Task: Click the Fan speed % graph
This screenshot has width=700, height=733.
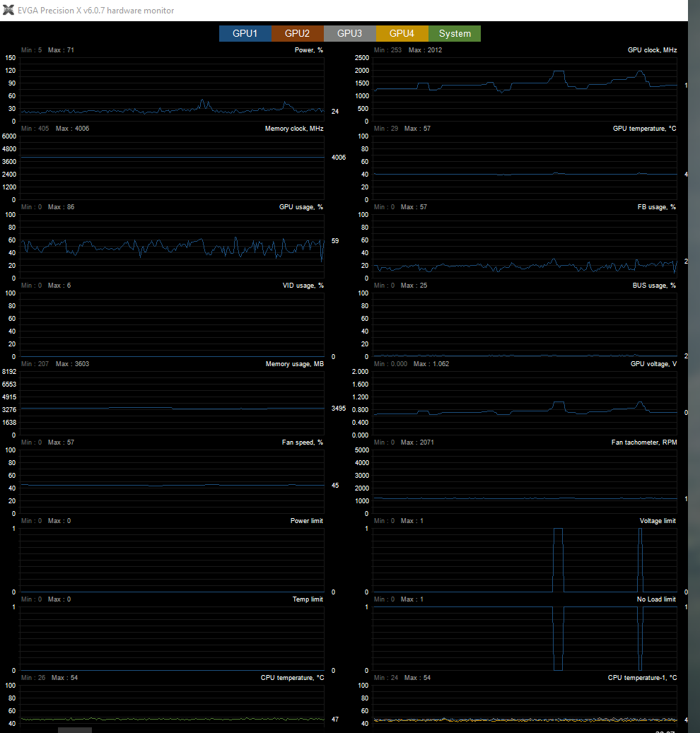Action: pyautogui.click(x=172, y=482)
